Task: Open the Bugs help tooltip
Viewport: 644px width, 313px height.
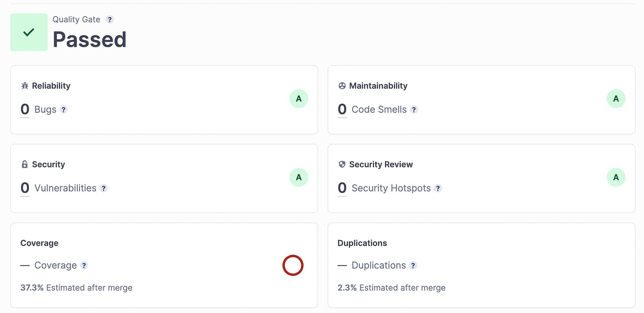Action: (64, 110)
